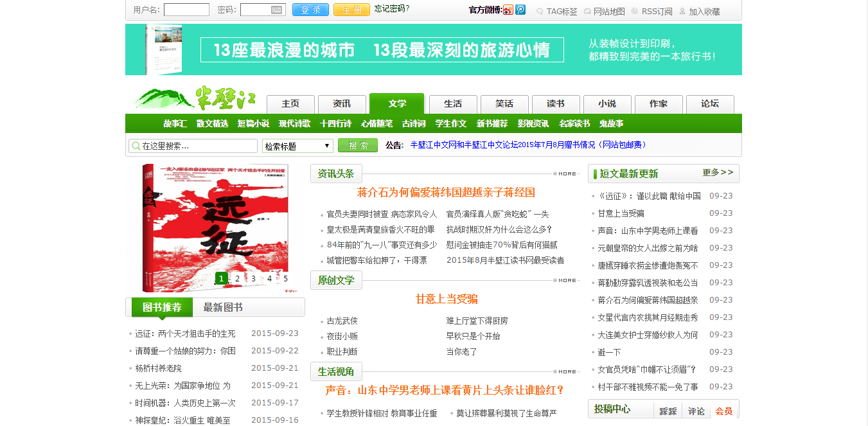Switch to the 最新图书 tab
Viewport: 868px width, 426px height.
[x=223, y=307]
